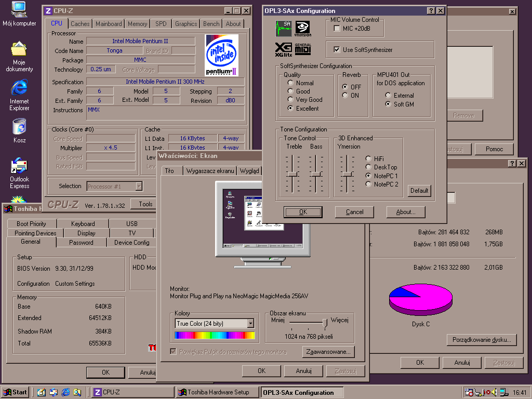Select the Very Good quality radio button

point(290,100)
